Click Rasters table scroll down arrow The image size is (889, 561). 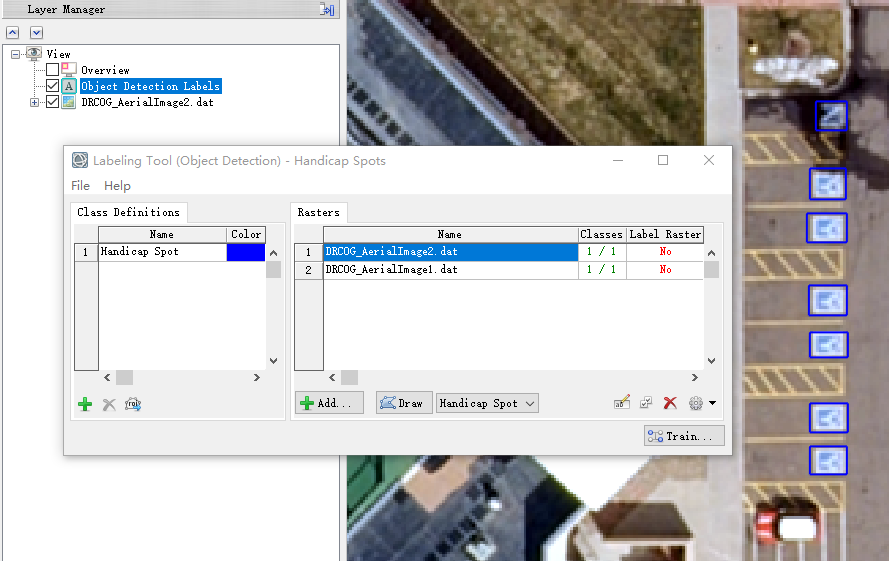tap(712, 361)
